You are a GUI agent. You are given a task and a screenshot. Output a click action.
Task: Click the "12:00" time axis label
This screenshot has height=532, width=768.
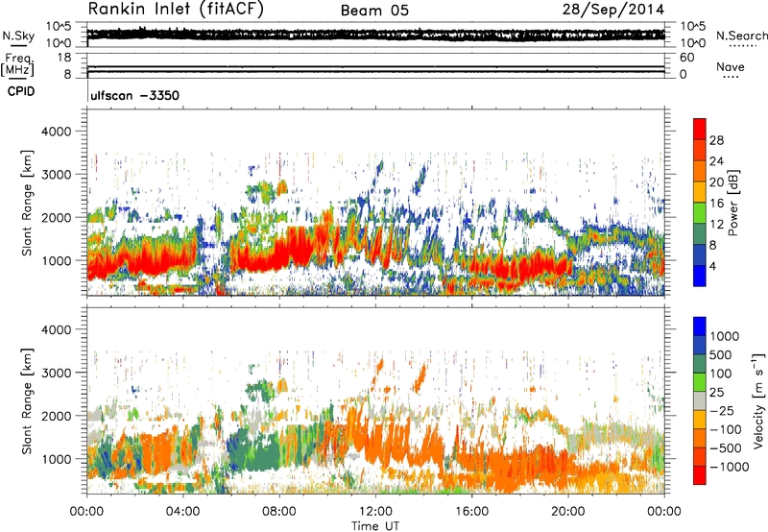point(375,512)
